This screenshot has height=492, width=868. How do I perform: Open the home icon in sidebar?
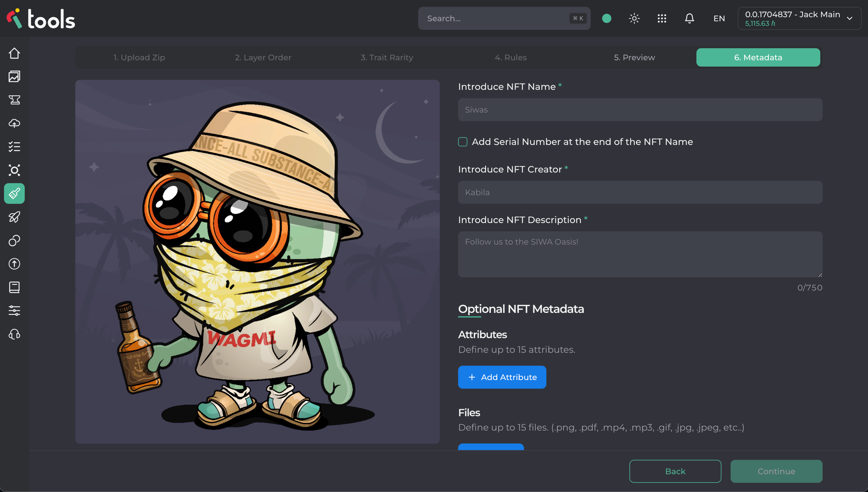pyautogui.click(x=14, y=53)
